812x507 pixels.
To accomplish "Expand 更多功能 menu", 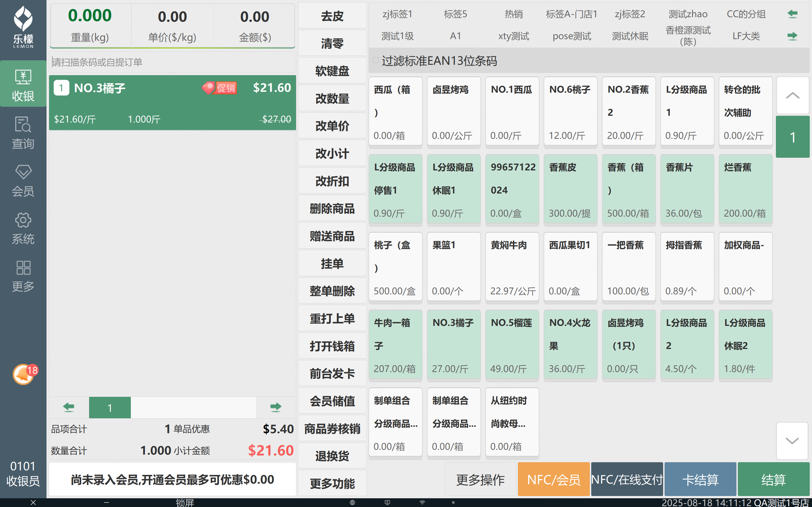I will coord(332,483).
